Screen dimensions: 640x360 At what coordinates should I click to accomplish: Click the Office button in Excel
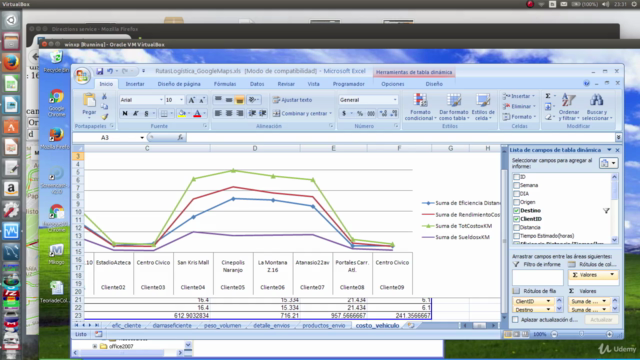pos(82,76)
